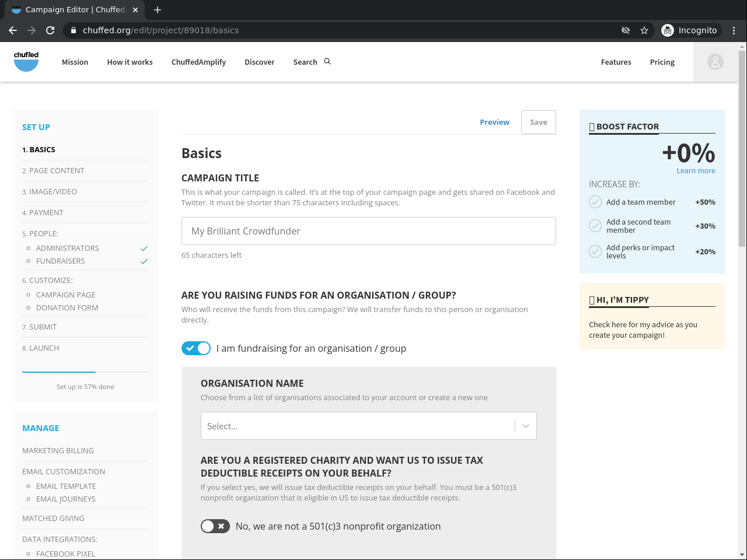Click the Learn more boost link
Image resolution: width=747 pixels, height=560 pixels.
pyautogui.click(x=696, y=171)
